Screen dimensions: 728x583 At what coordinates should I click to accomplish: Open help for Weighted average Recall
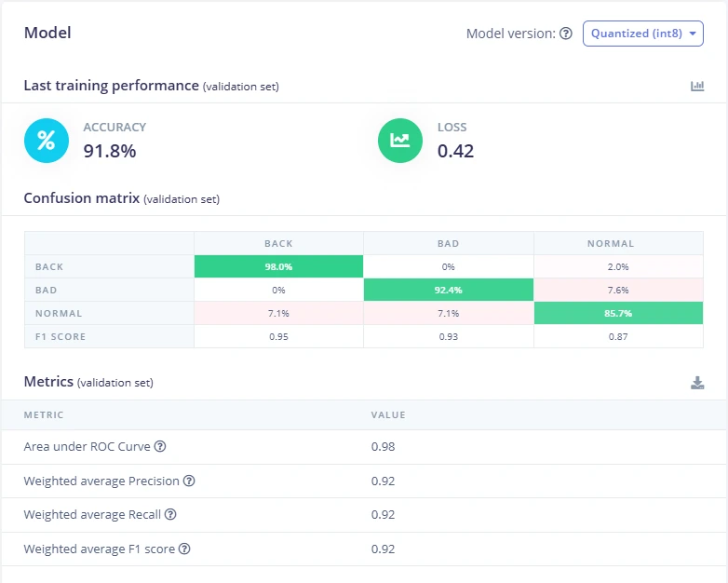(171, 514)
